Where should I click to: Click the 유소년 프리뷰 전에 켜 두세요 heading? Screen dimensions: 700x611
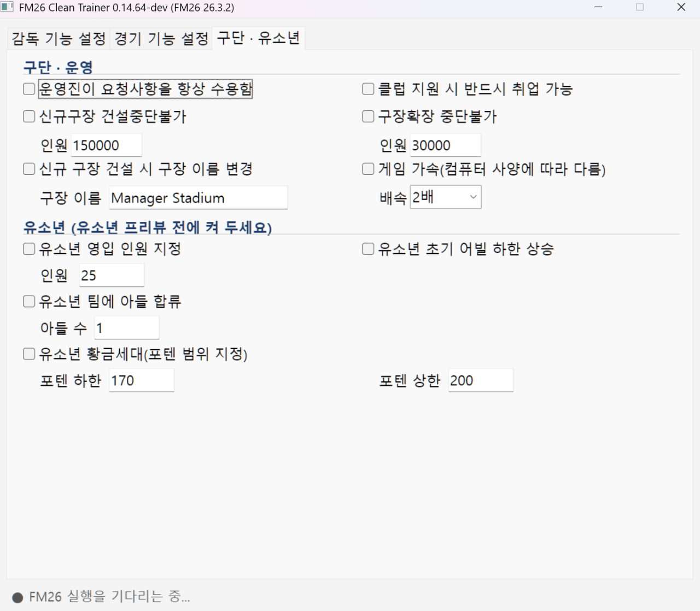148,227
